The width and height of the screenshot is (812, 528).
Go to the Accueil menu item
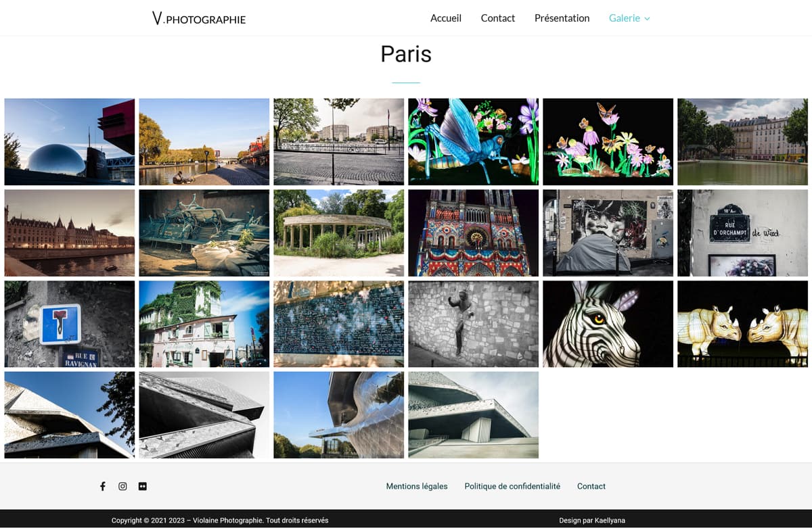point(446,18)
